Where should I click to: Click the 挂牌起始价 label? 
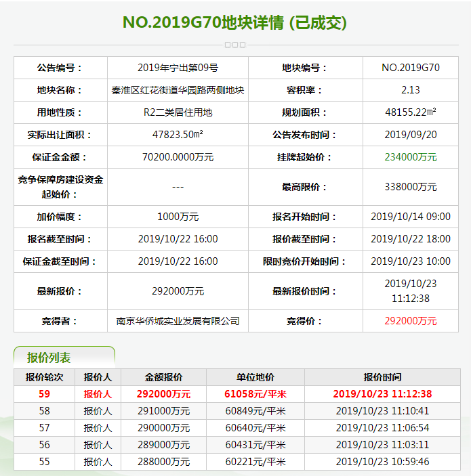[304, 157]
